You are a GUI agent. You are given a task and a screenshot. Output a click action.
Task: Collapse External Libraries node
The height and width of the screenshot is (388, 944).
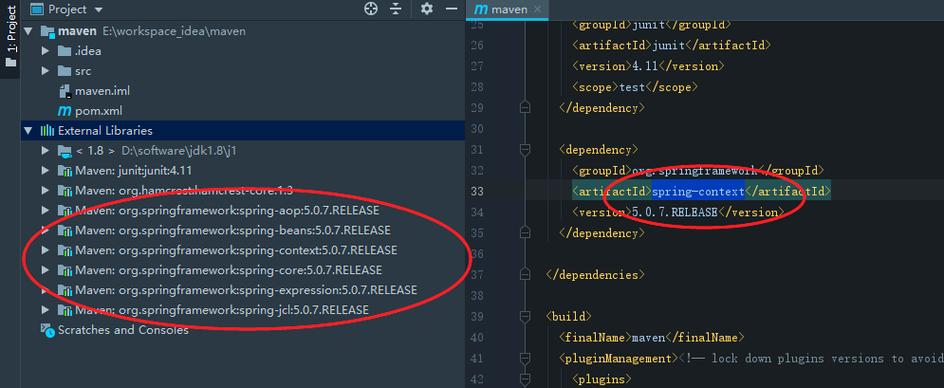pos(28,131)
